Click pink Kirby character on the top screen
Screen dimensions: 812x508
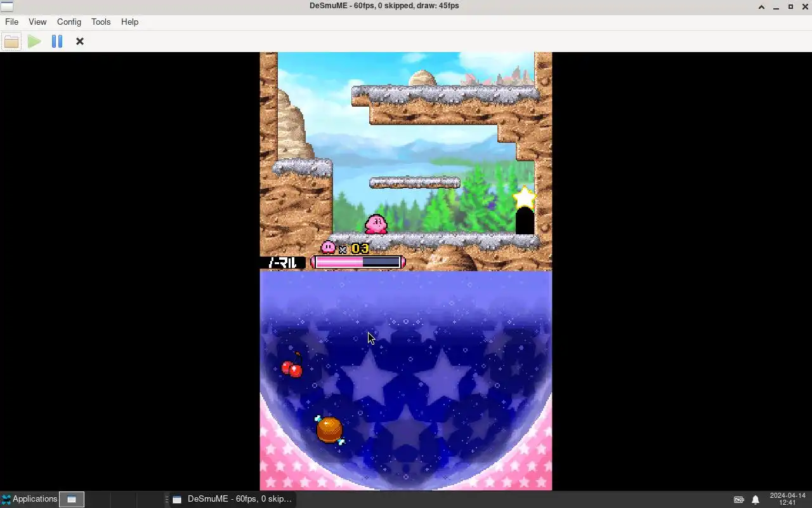pyautogui.click(x=376, y=224)
